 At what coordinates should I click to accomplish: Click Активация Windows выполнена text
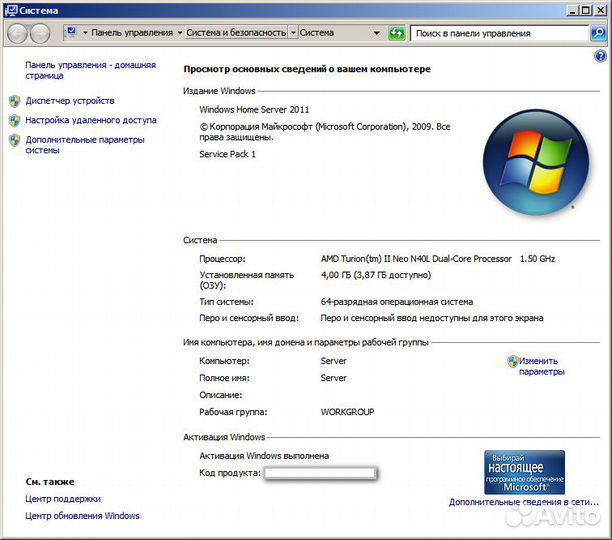tap(264, 456)
